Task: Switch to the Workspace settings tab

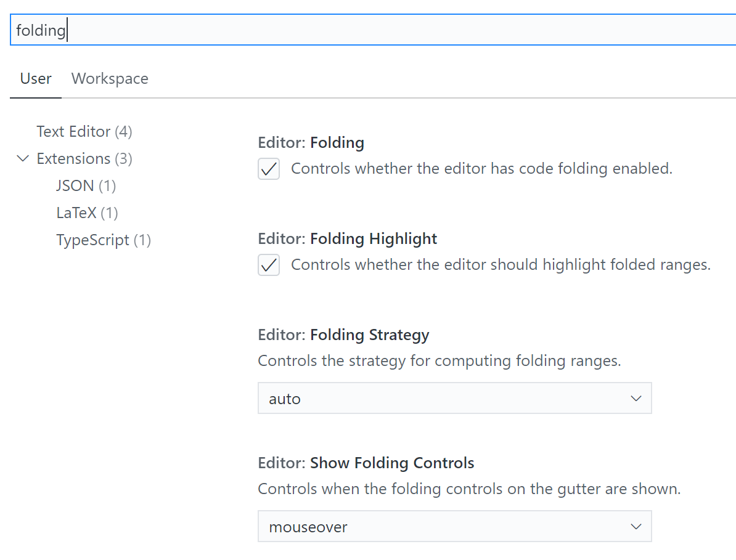Action: tap(110, 78)
